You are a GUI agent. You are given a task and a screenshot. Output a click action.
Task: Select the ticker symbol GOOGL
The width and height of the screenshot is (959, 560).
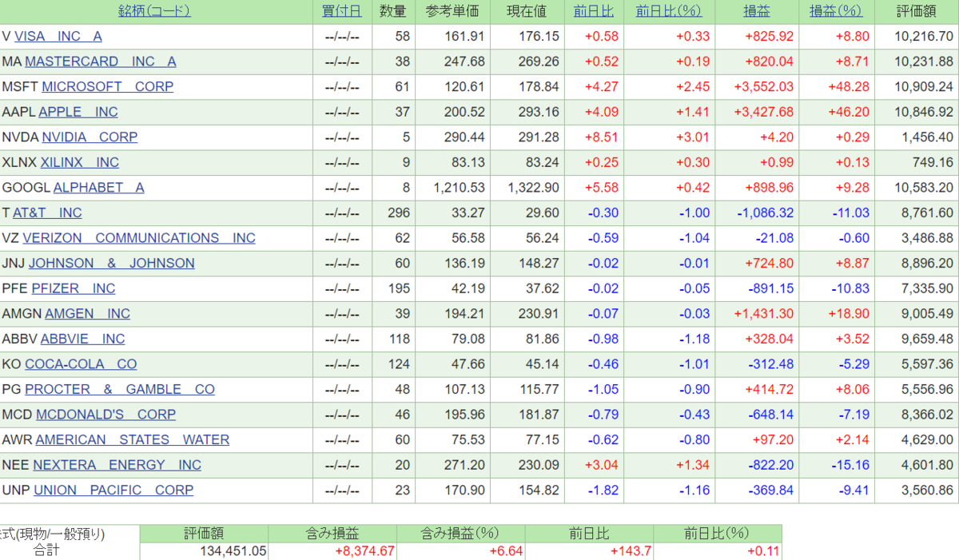(x=26, y=188)
